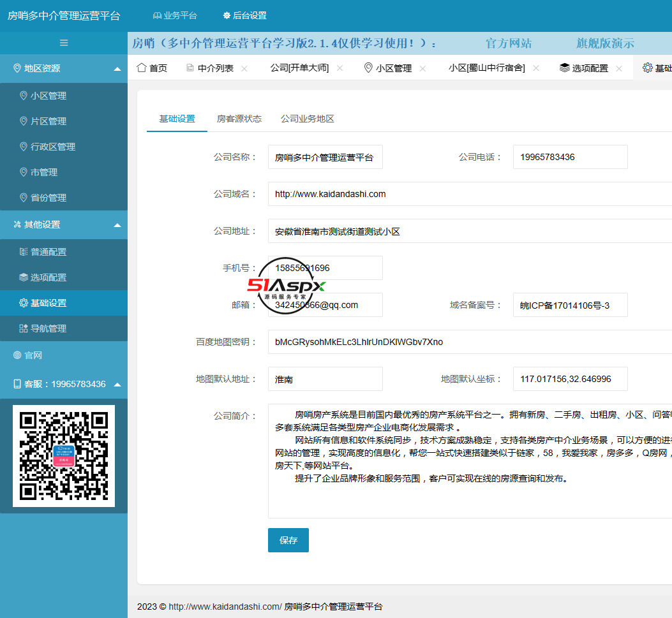Open 后台设置 in the top navigation

(245, 15)
